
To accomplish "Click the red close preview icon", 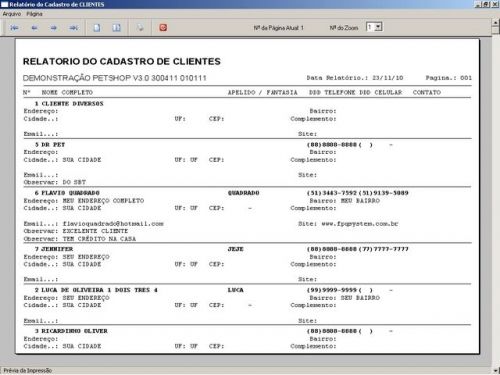I will coord(163,28).
